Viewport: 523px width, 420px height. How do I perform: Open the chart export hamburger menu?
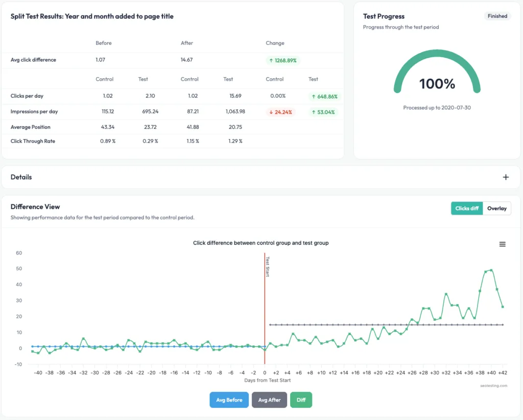tap(503, 244)
